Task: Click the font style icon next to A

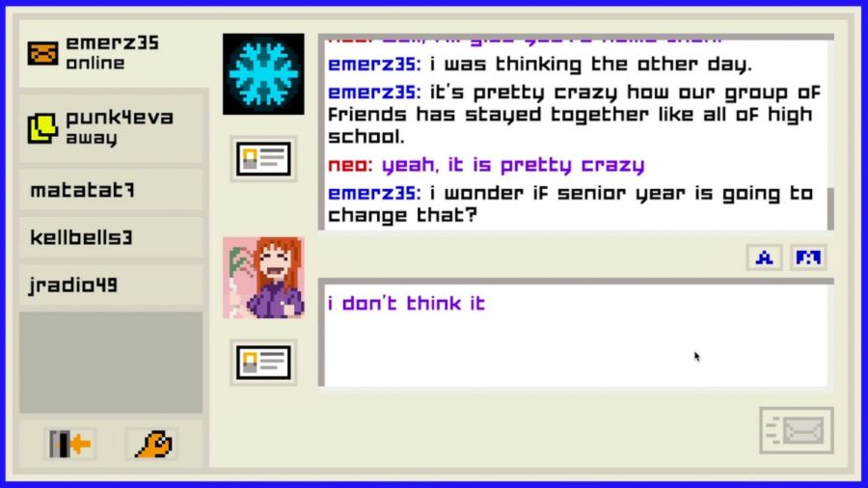Action: coord(808,258)
